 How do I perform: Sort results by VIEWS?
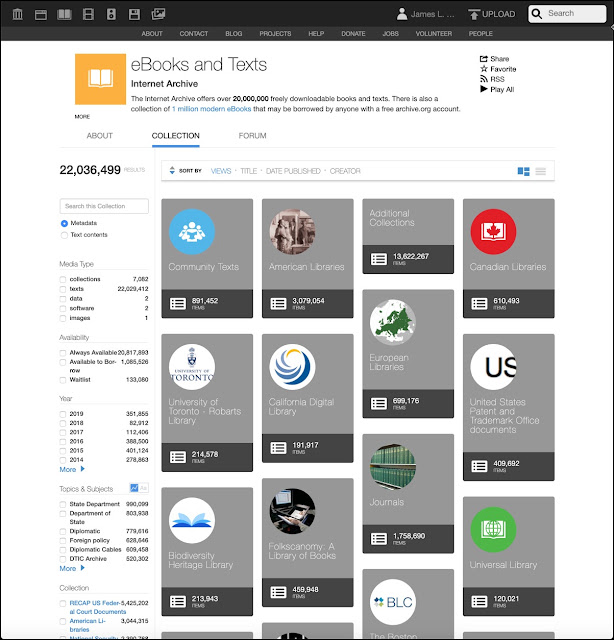point(221,171)
